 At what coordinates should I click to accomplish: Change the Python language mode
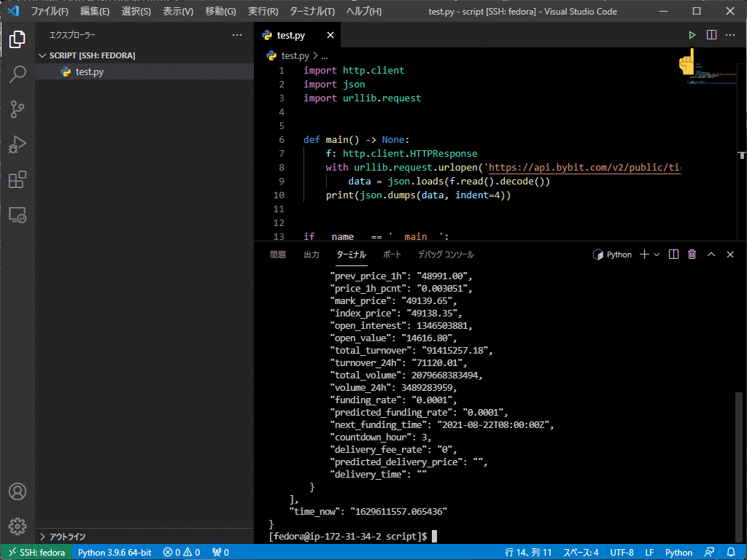(678, 553)
